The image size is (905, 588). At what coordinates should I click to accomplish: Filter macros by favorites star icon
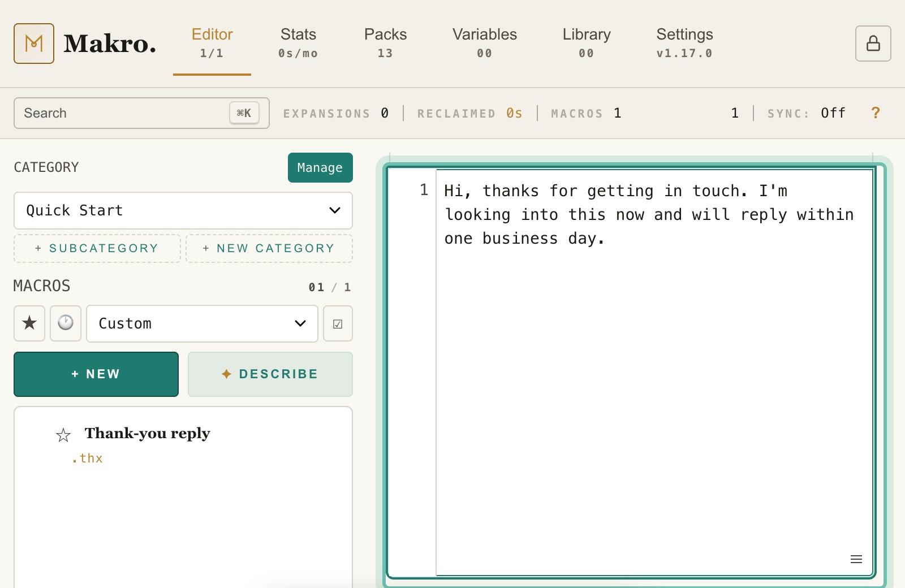click(x=29, y=323)
